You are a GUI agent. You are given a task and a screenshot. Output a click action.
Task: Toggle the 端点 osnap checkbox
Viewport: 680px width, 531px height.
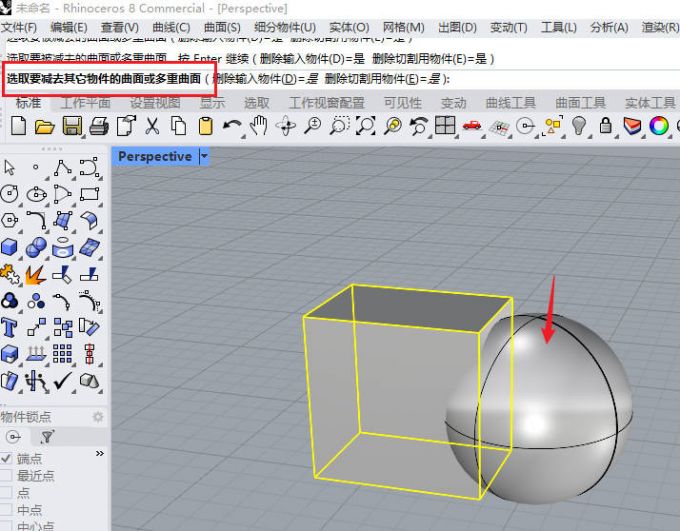6,458
